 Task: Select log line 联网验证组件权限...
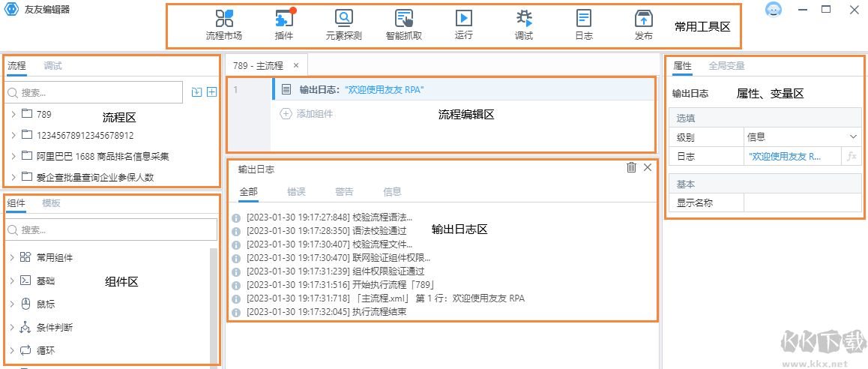[338, 258]
